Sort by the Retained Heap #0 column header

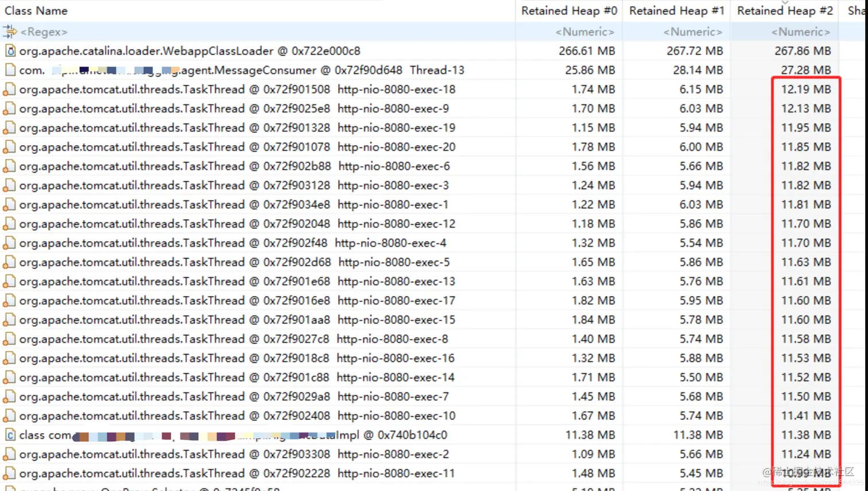[569, 11]
